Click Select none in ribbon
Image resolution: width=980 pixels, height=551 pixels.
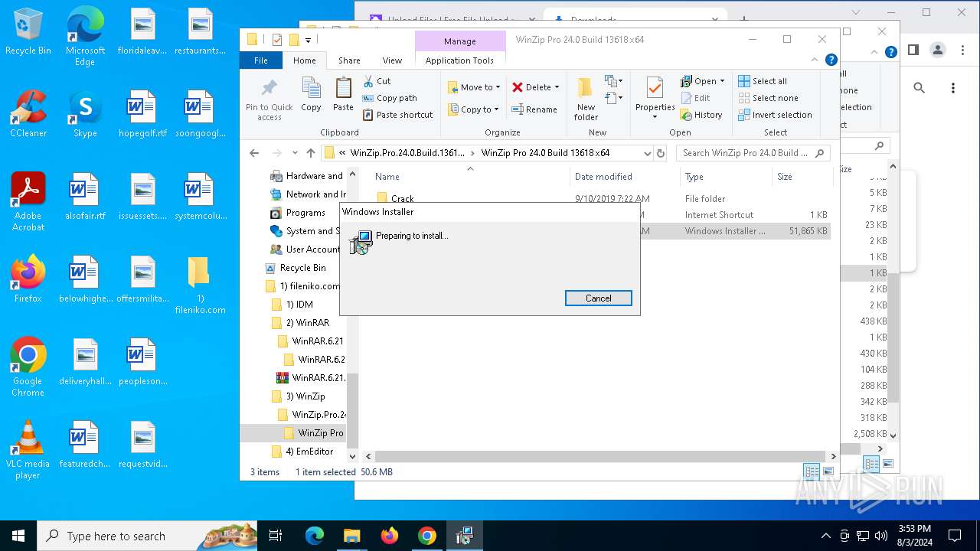768,98
